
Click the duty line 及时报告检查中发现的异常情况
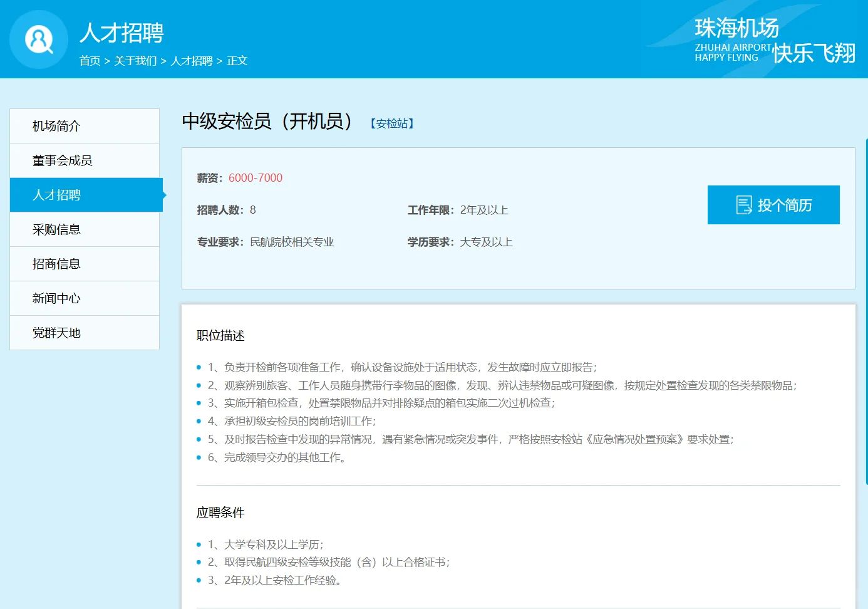(471, 439)
